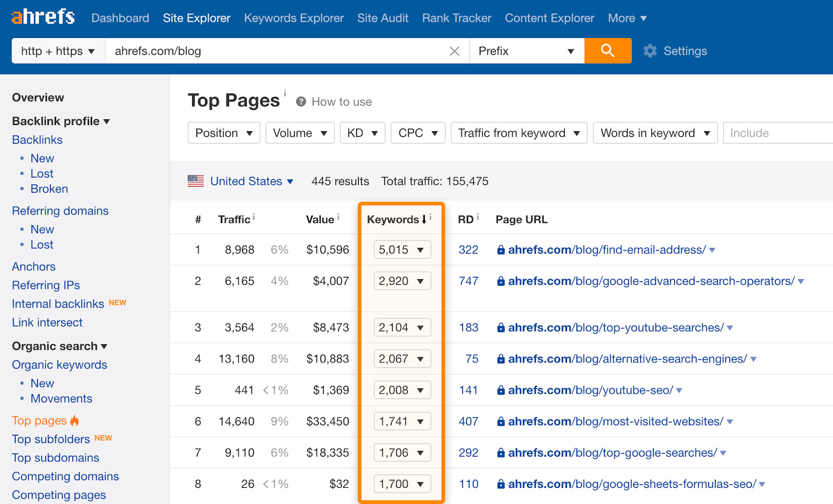
Task: Open the More navigation menu
Action: tap(627, 18)
